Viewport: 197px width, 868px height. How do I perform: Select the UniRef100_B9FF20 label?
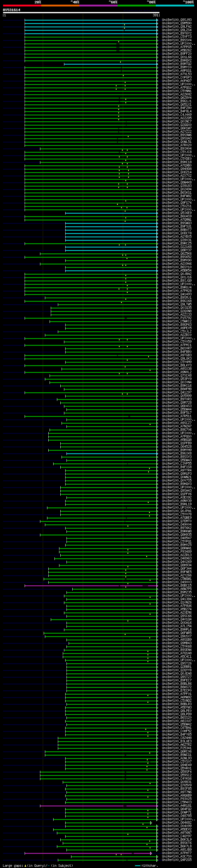(177, 54)
